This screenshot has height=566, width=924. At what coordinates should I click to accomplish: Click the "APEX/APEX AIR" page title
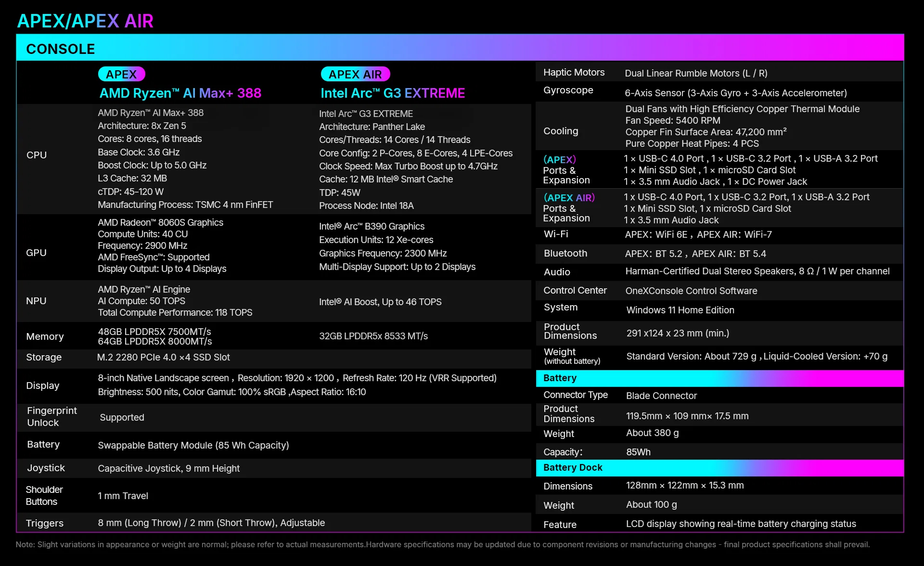tap(85, 21)
